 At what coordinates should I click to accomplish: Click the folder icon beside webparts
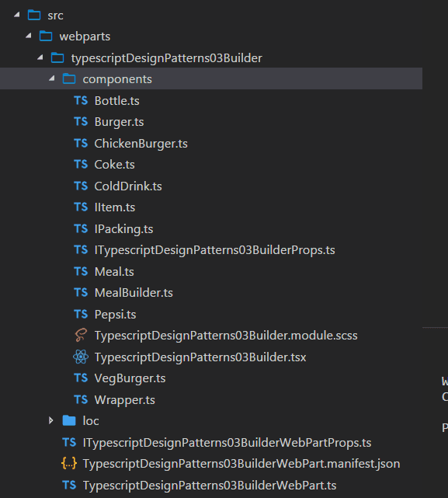(46, 37)
